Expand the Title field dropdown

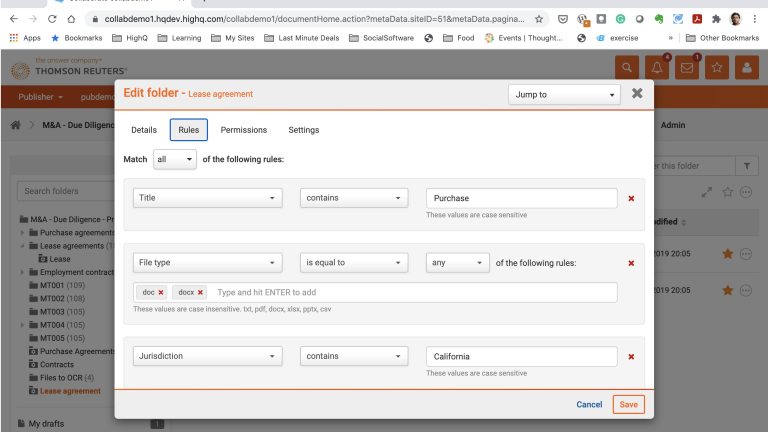click(207, 198)
